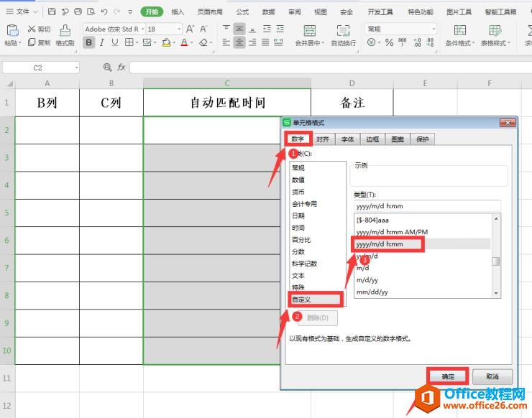This screenshot has height=418, width=532.
Task: Expand the Fill Color dropdown arrow
Action: click(174, 42)
